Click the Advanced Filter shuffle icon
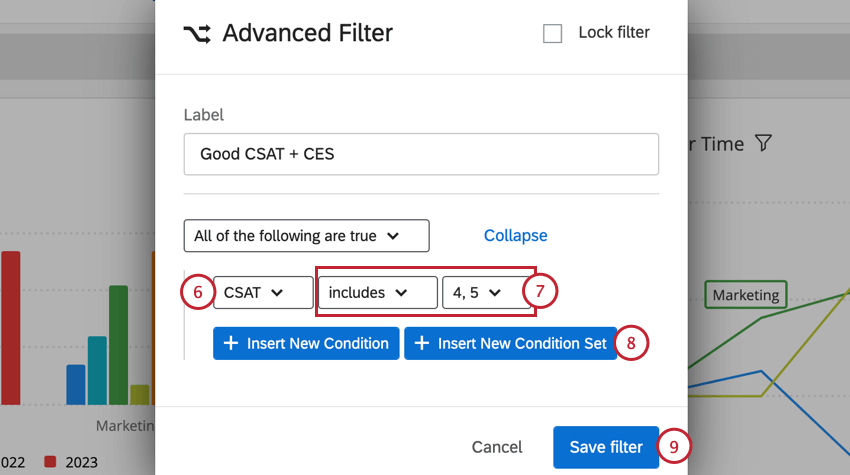The height and width of the screenshot is (475, 850). pos(197,33)
